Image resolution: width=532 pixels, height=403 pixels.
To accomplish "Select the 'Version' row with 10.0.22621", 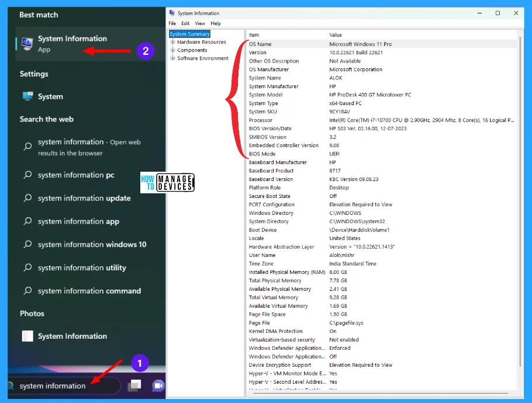I will pos(382,53).
